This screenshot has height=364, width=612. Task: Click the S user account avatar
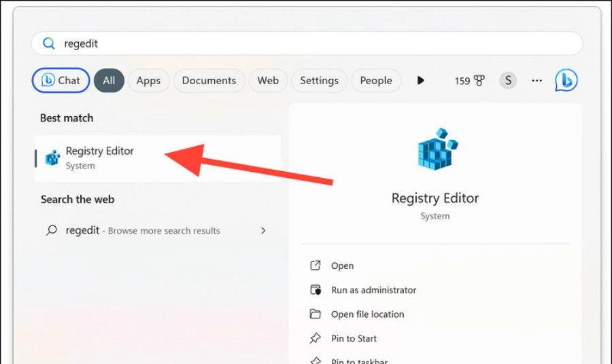508,80
